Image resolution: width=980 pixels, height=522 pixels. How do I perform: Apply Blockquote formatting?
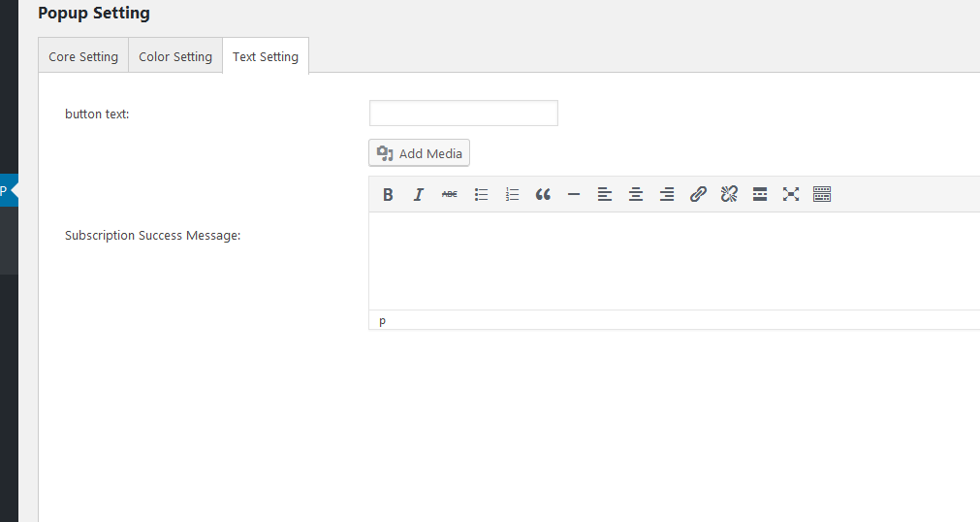coord(543,195)
